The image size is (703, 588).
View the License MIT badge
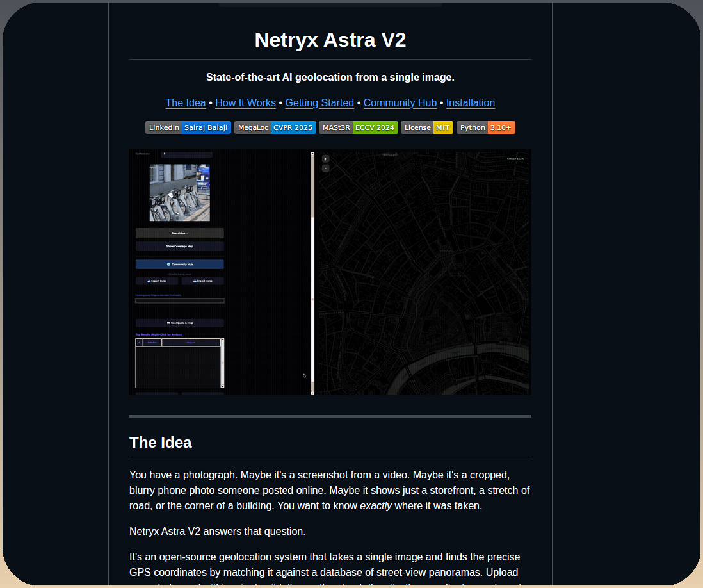[x=427, y=127]
